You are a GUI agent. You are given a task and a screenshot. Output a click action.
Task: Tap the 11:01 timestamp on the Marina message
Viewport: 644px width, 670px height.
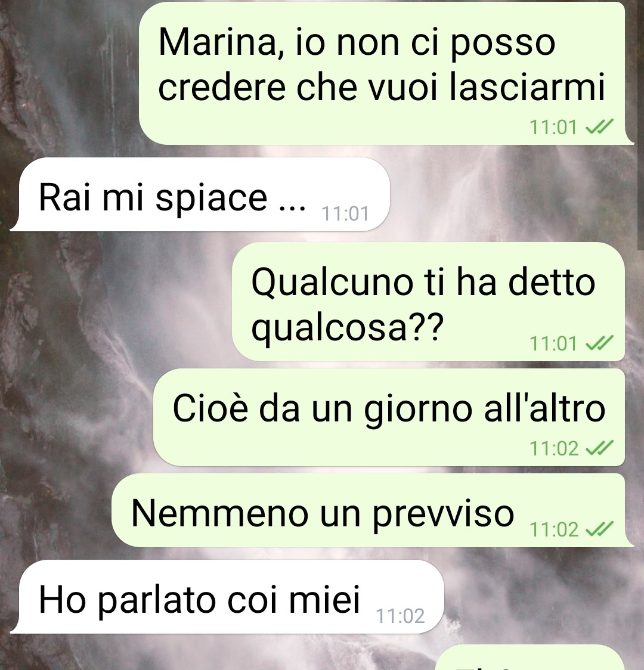coord(553,128)
